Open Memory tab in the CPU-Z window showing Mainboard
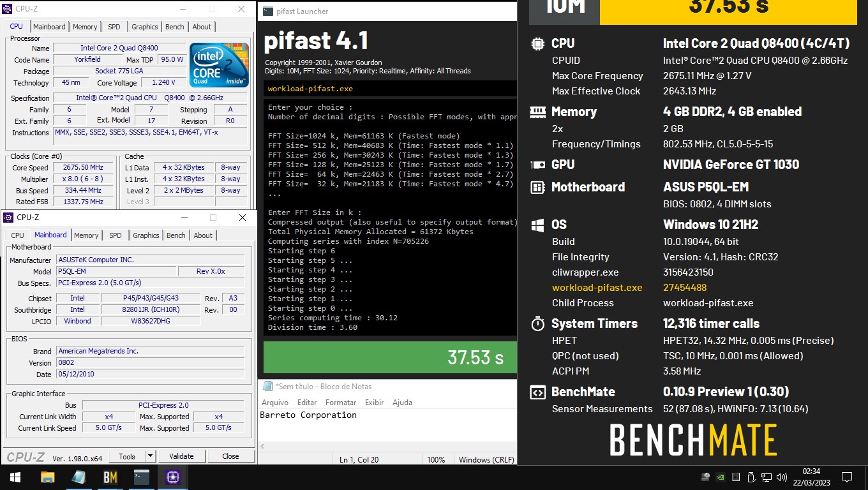 [86, 235]
